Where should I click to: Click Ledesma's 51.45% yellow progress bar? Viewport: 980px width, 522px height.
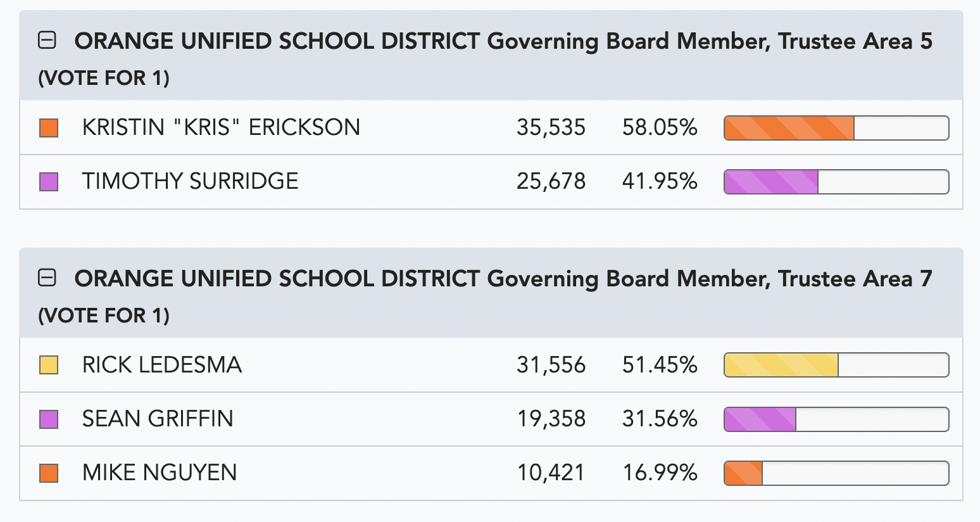coord(836,365)
